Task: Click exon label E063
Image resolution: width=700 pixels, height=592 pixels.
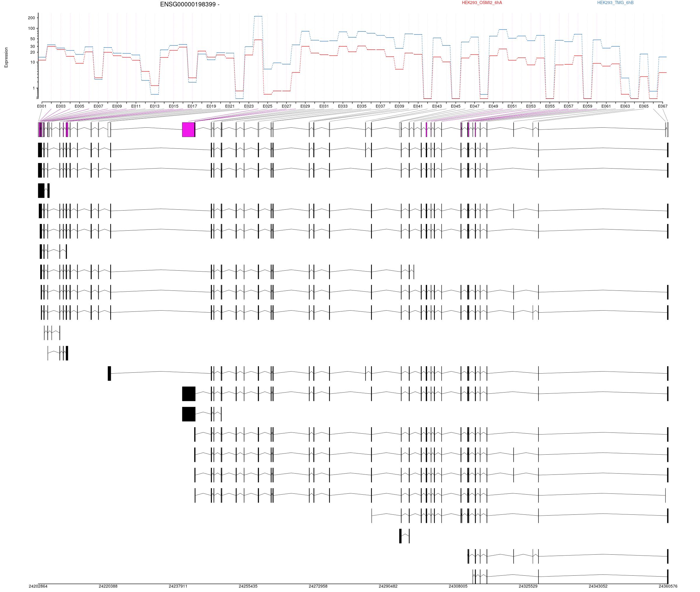Action: [x=625, y=106]
